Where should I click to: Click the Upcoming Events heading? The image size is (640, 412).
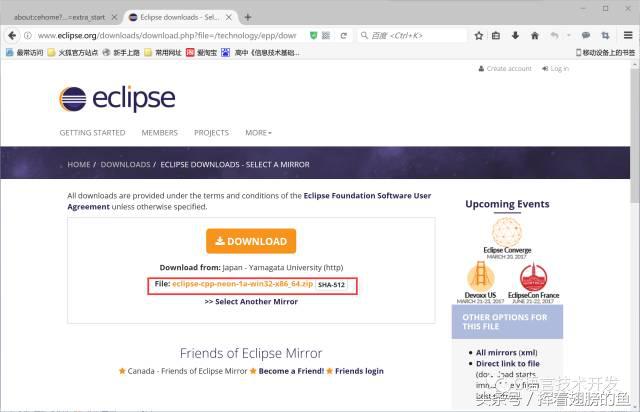507,204
